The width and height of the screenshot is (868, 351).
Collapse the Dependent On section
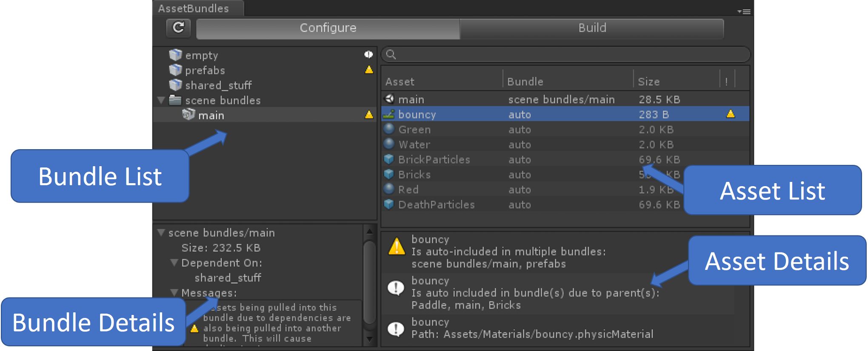[x=174, y=263]
